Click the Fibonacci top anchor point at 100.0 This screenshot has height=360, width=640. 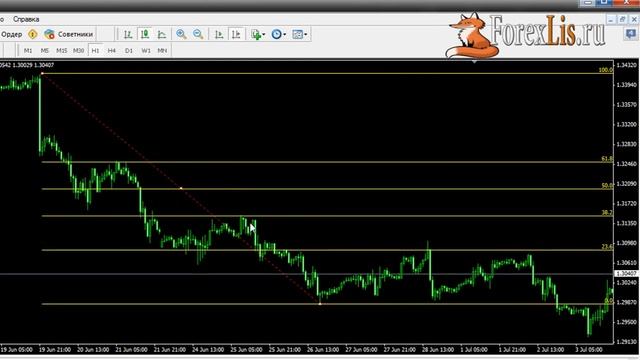[42, 73]
